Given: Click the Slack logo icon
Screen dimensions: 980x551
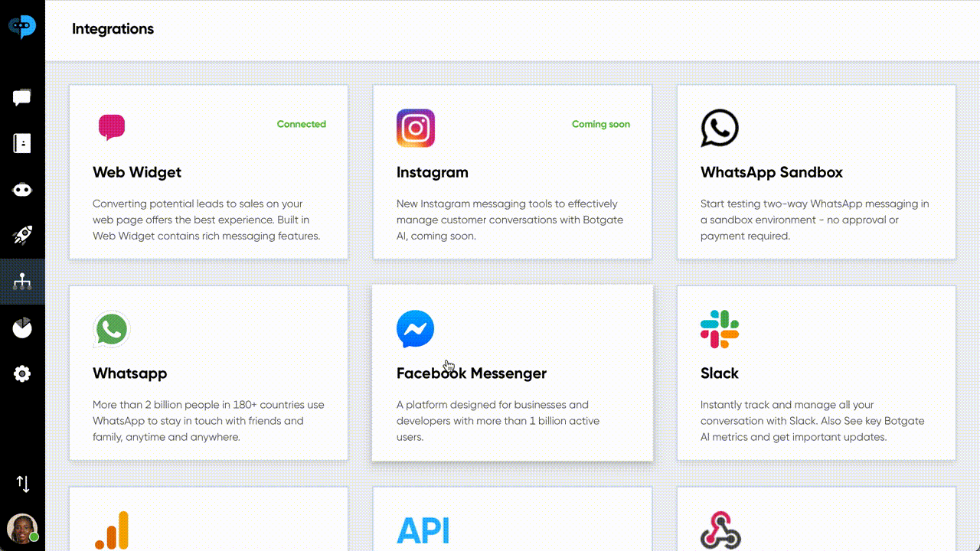Looking at the screenshot, I should click(720, 329).
